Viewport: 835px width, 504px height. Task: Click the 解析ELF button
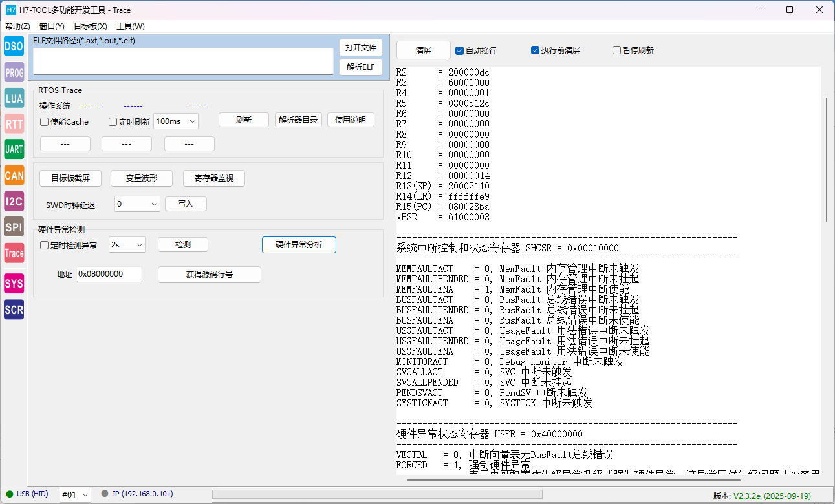click(361, 67)
